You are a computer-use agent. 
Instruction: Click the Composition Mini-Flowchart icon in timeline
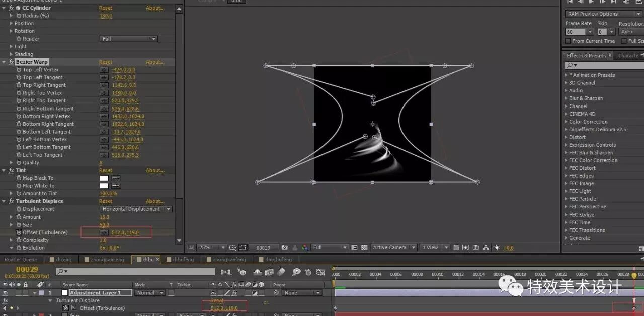pos(225,272)
